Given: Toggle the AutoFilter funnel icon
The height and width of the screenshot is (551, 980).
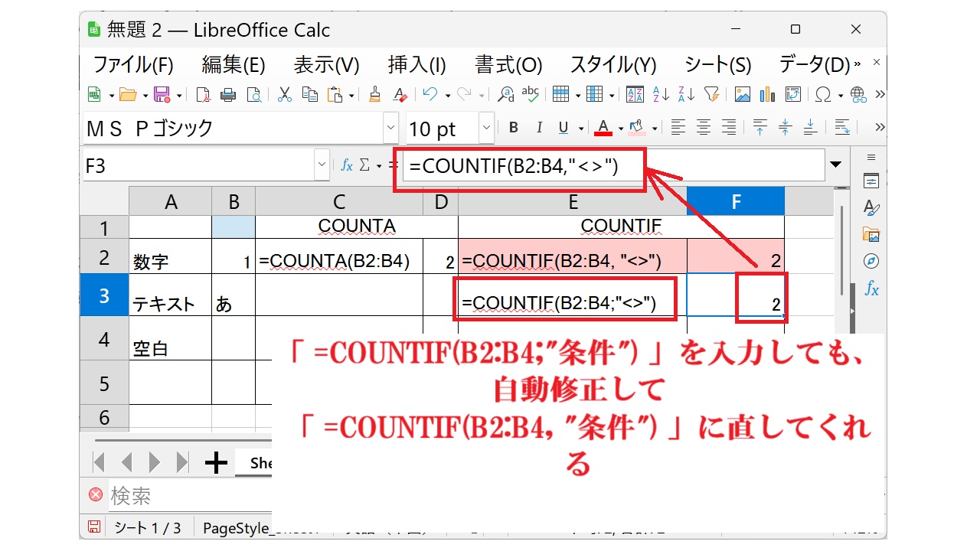Looking at the screenshot, I should coord(711,94).
